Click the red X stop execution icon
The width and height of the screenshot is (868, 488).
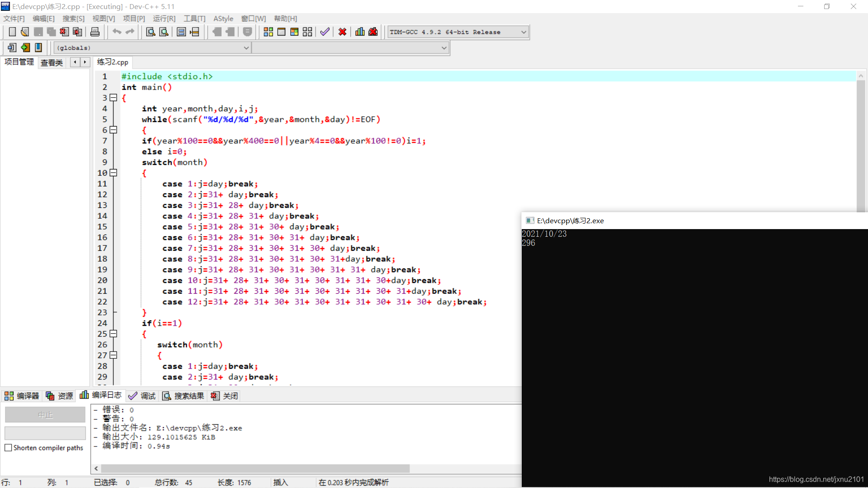(343, 32)
